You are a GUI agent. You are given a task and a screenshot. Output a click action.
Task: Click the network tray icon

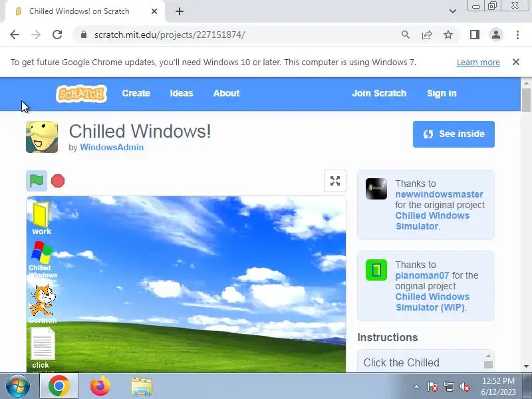448,386
